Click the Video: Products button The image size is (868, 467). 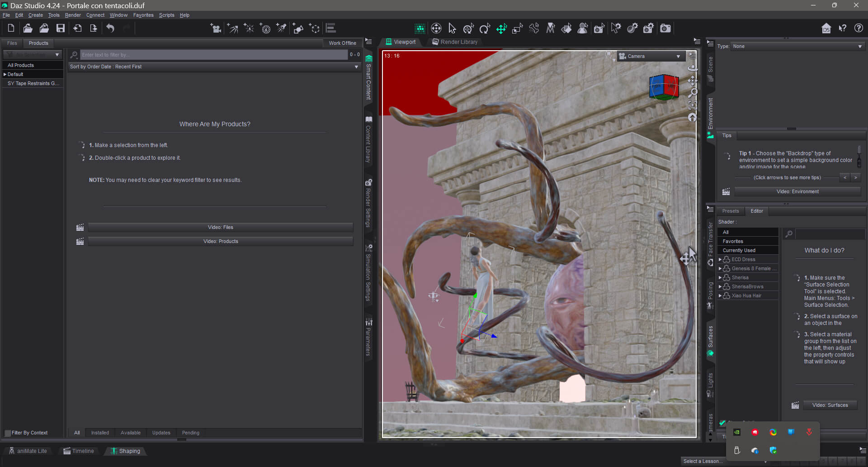pos(221,241)
